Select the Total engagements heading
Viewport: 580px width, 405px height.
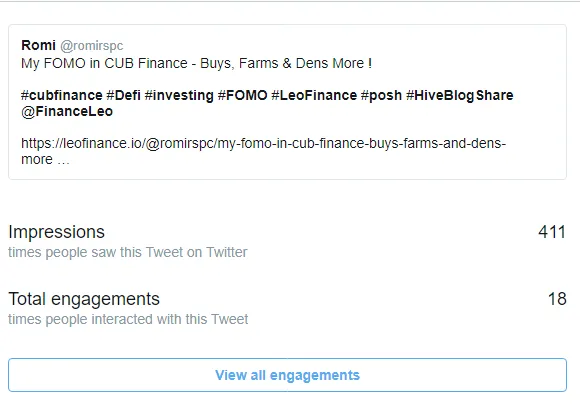coord(84,299)
